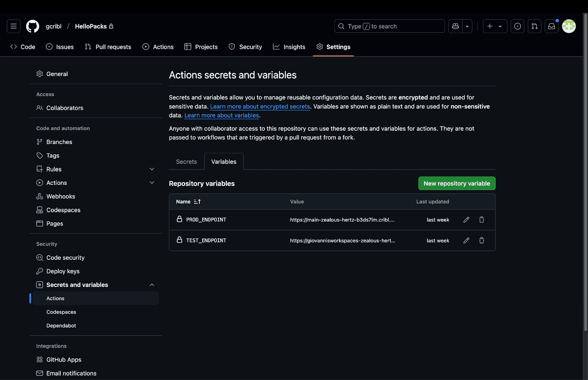Open the hamburger navigation menu
This screenshot has width=588, height=380.
(14, 26)
